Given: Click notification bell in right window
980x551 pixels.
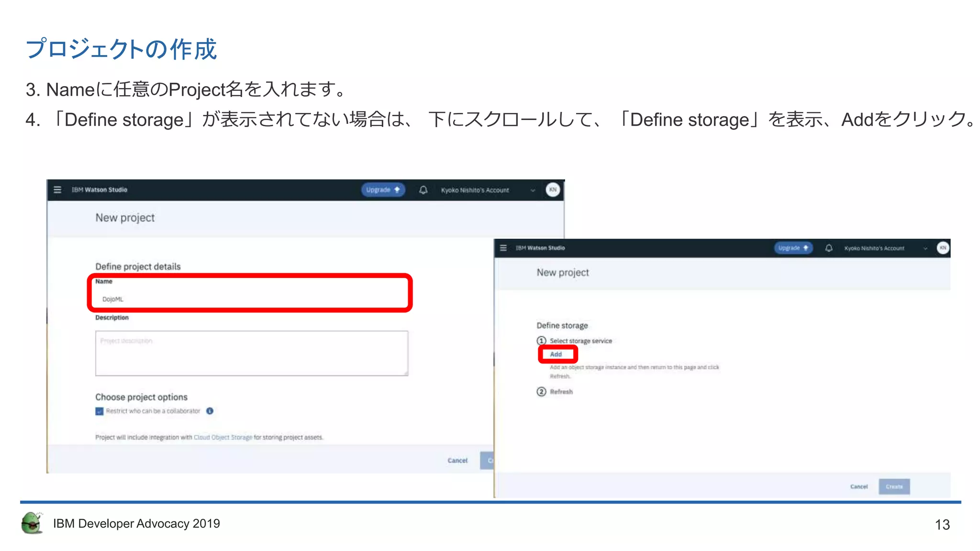Looking at the screenshot, I should 829,248.
